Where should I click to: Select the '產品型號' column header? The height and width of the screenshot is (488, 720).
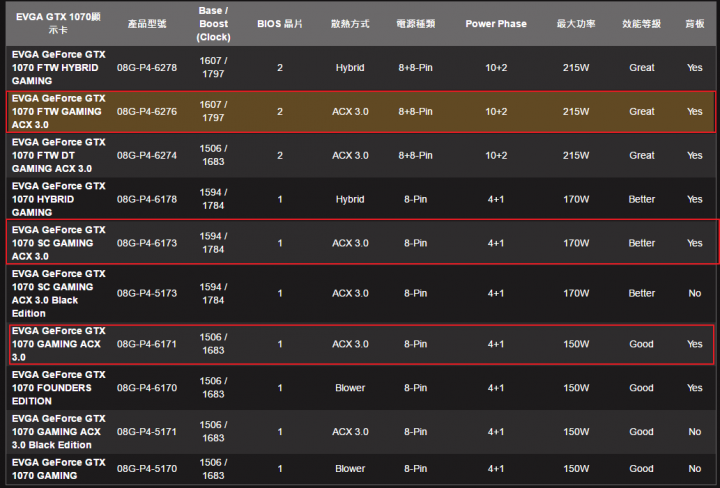pos(147,24)
